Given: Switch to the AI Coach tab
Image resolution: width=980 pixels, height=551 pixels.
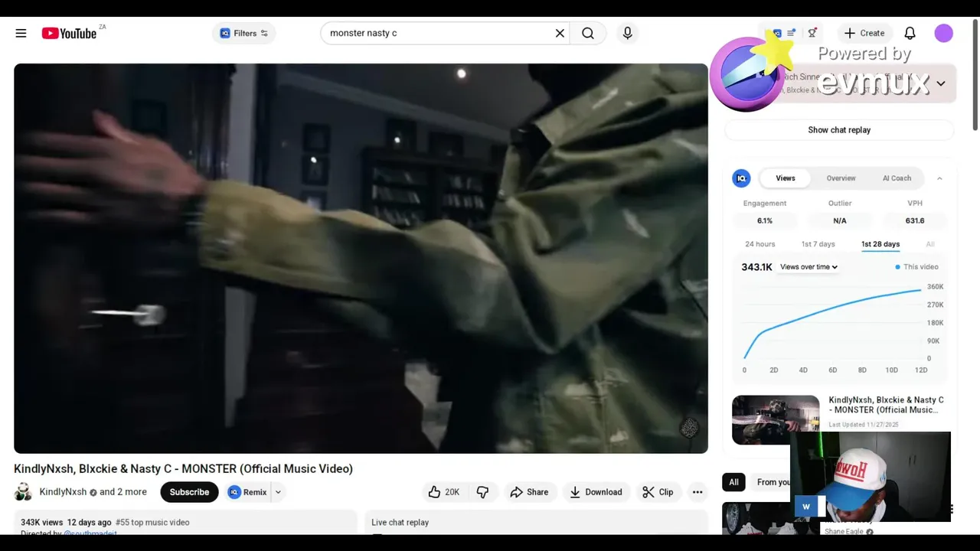Looking at the screenshot, I should (897, 178).
